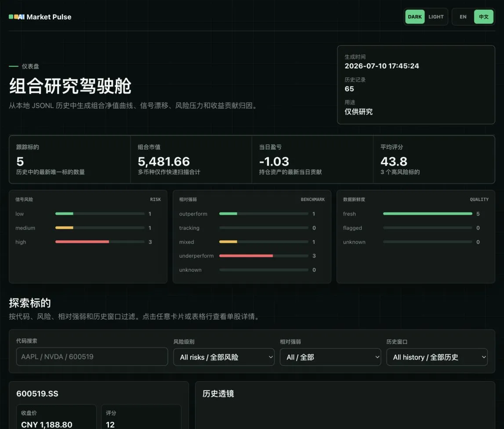504x429 pixels.
Task: Click the low risk progress bar
Action: point(100,213)
